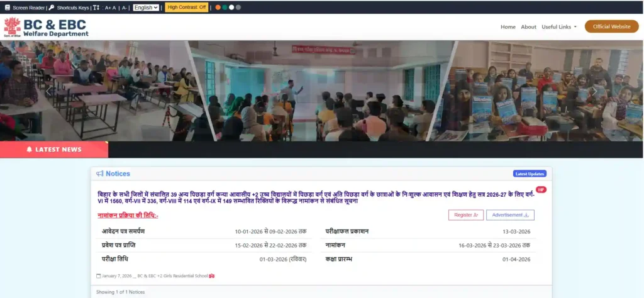Select the gray color theme swatch
The height and width of the screenshot is (298, 644).
point(238,8)
